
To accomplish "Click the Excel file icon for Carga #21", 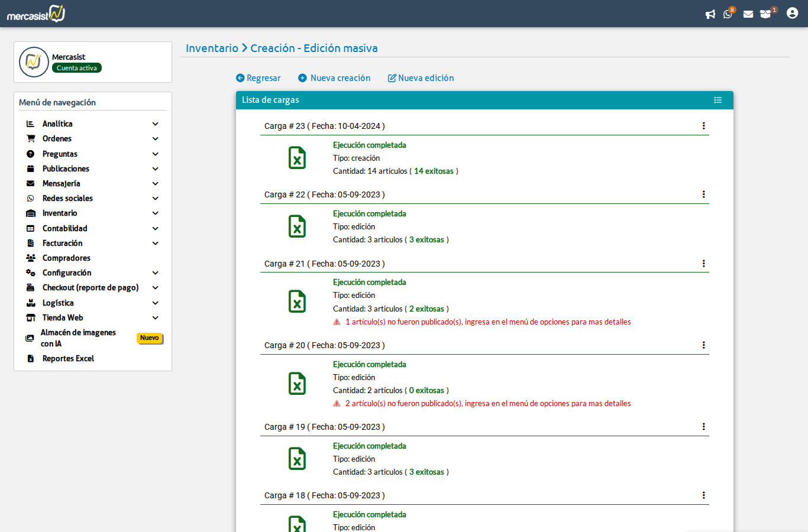I will click(x=297, y=301).
